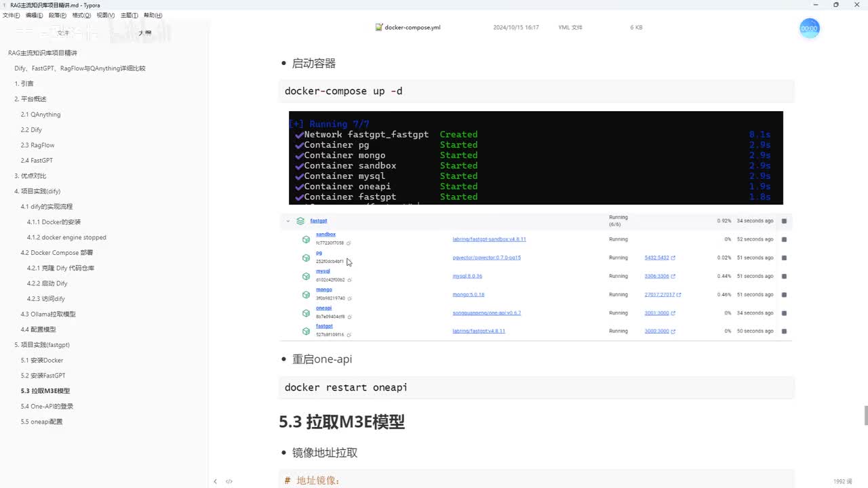Click the word count 1992 词
This screenshot has height=488, width=868.
[x=843, y=481]
